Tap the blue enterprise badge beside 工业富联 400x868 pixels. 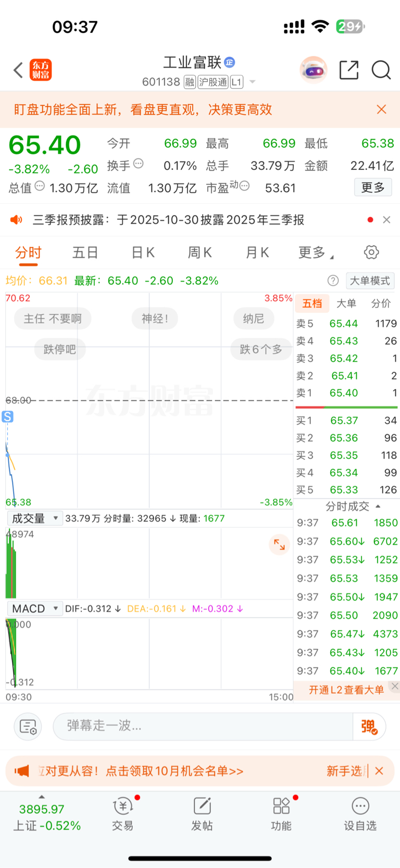(229, 63)
